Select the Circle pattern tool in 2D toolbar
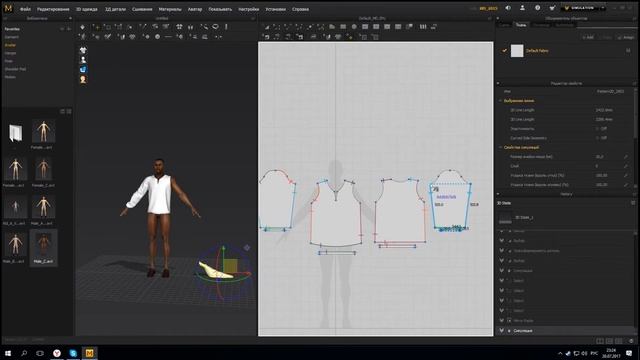The height and width of the screenshot is (360, 640). coord(354,27)
